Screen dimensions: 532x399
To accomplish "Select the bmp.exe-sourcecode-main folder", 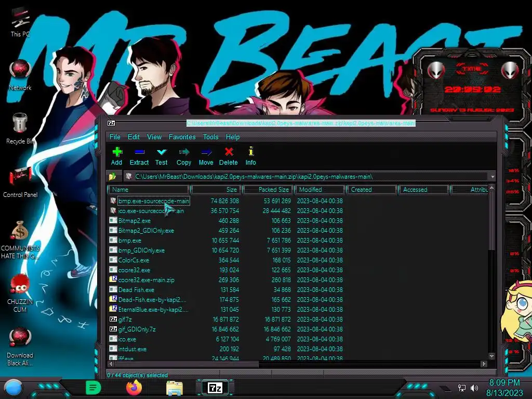I will [153, 201].
